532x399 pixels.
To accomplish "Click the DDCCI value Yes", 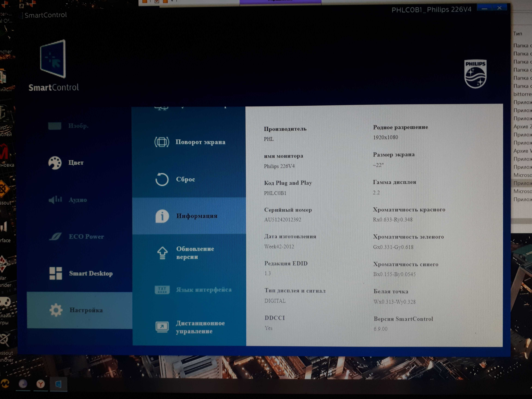I will [x=269, y=328].
